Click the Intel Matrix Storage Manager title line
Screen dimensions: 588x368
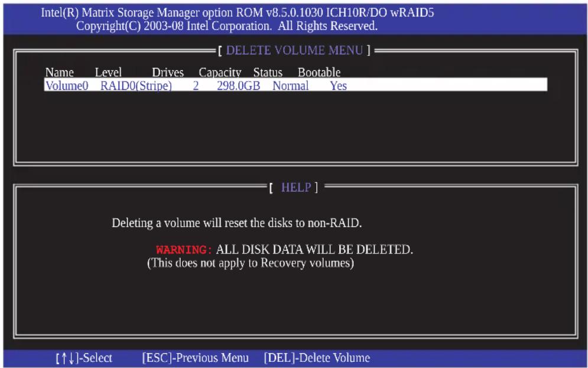pos(238,13)
